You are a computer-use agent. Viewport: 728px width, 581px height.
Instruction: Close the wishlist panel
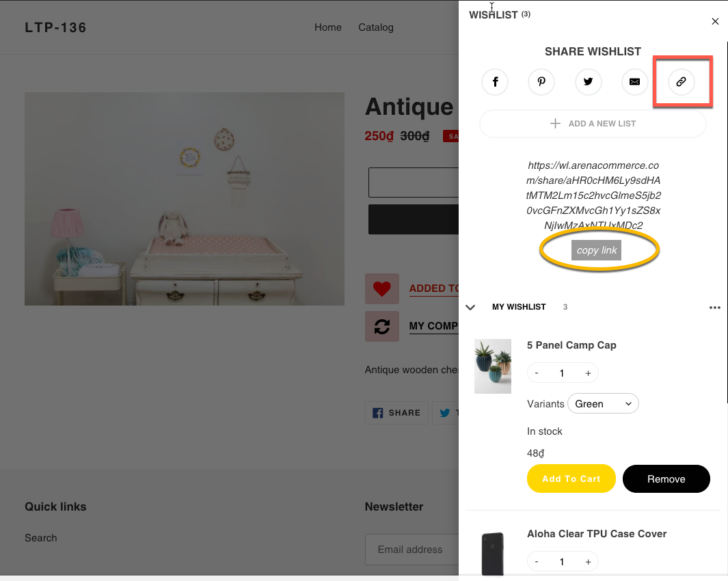click(x=715, y=21)
